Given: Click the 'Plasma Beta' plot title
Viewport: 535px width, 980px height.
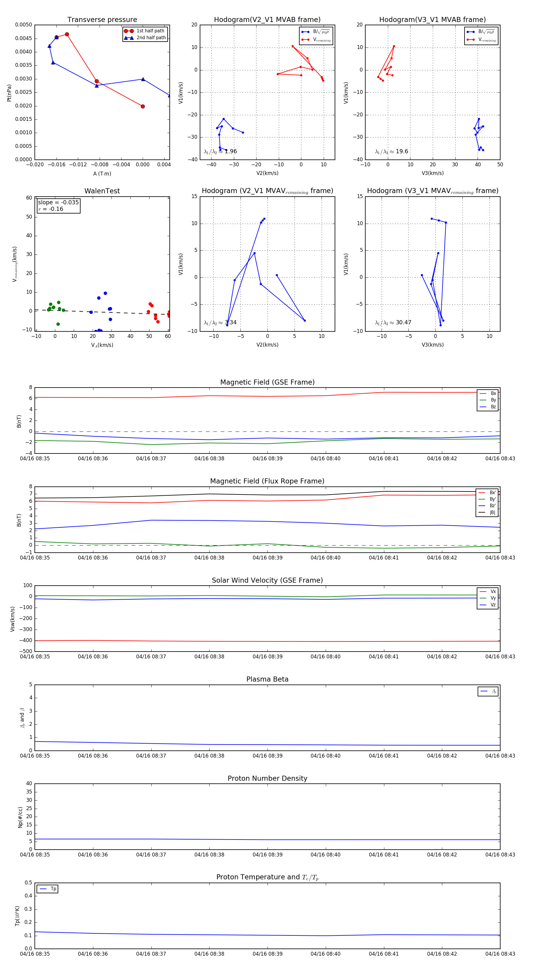Looking at the screenshot, I should pos(267,679).
